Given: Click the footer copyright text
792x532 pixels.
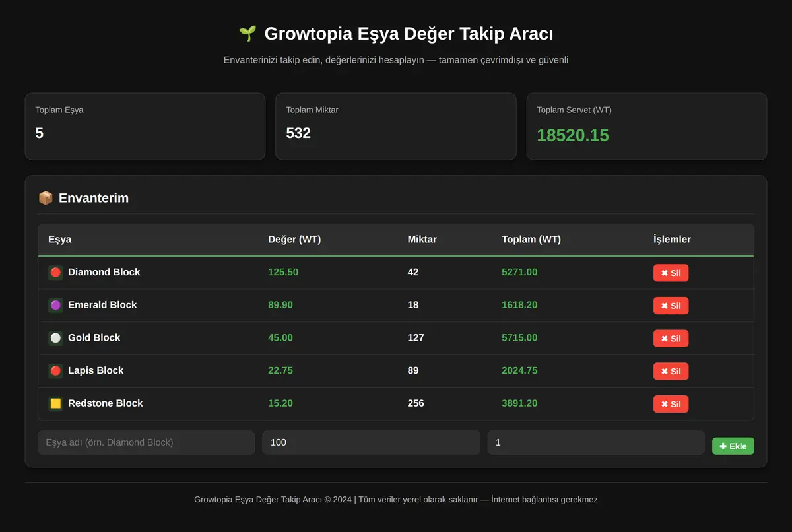Looking at the screenshot, I should [x=396, y=500].
